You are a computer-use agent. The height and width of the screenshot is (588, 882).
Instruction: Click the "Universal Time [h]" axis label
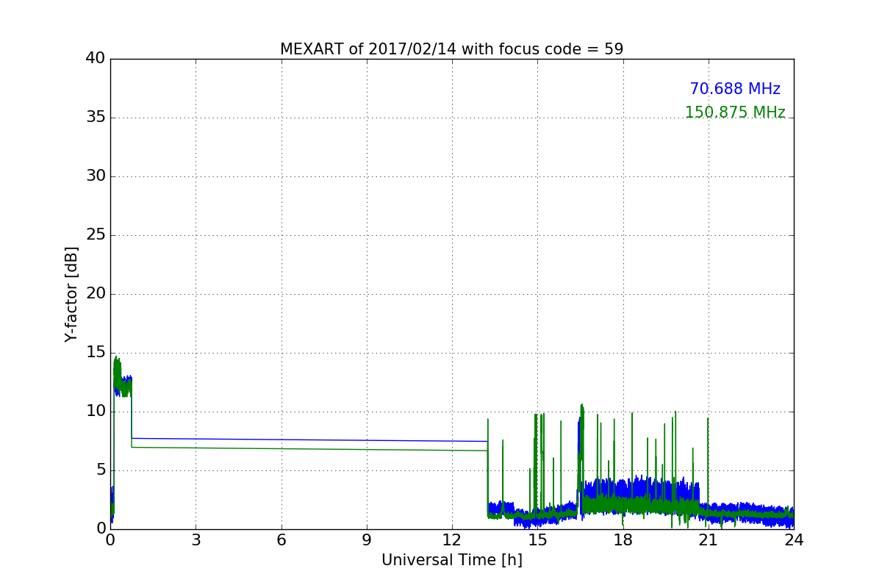[x=452, y=560]
